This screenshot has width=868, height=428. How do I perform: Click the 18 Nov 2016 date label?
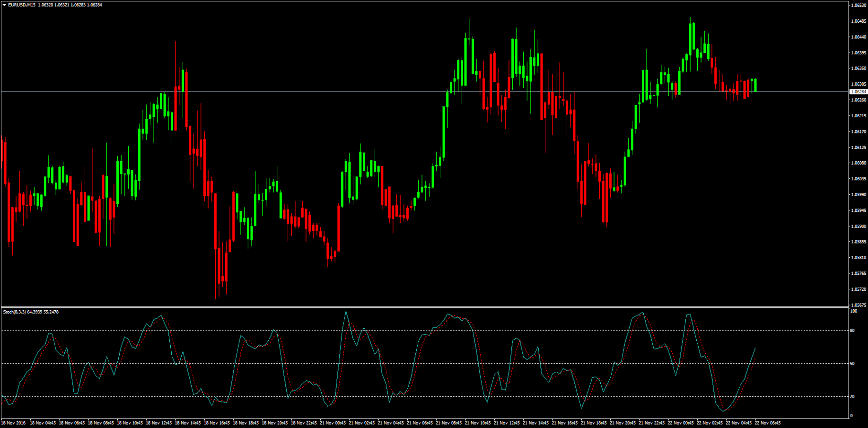pyautogui.click(x=13, y=423)
